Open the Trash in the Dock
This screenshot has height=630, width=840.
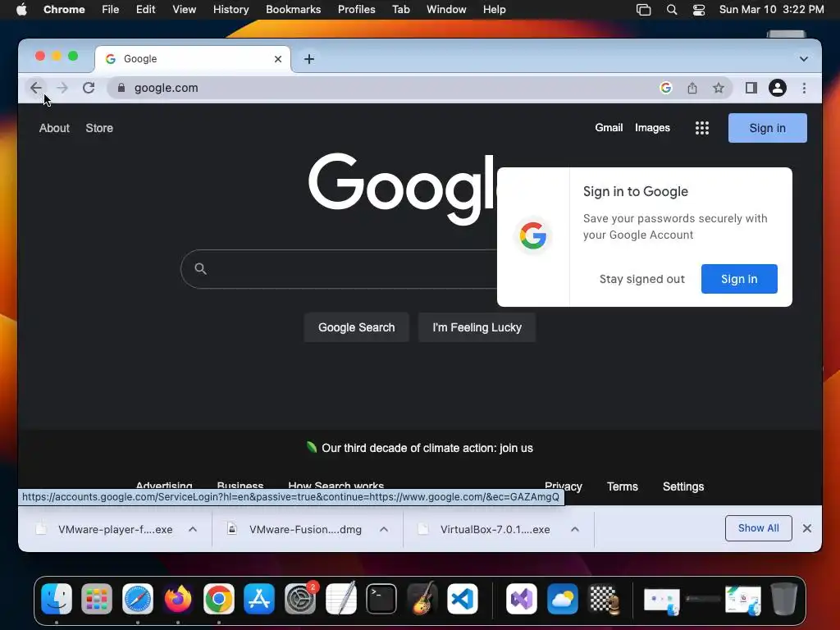783,598
